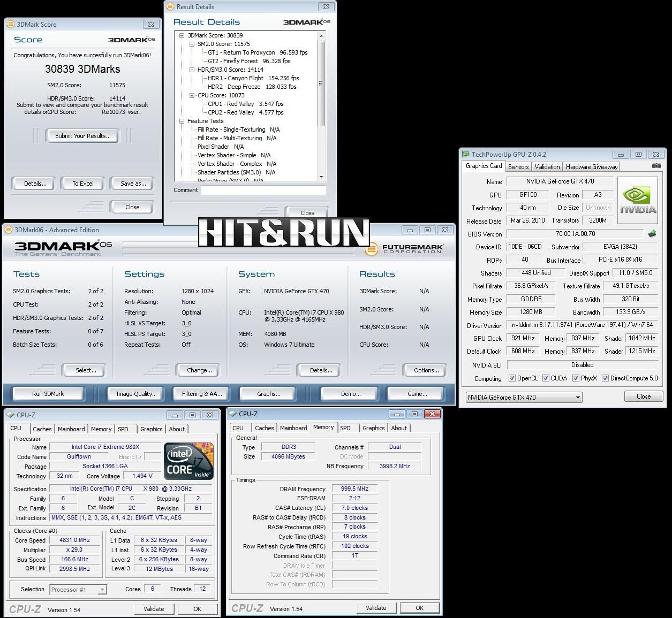Click OK in right CPU-Z window

click(x=419, y=608)
